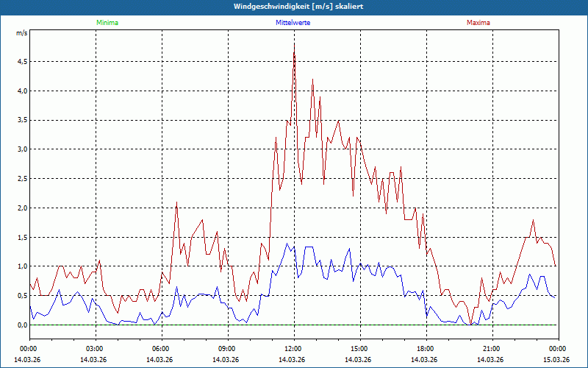This screenshot has height=368, width=588.
Task: Select the 15:00 time axis label
Action: tap(359, 349)
